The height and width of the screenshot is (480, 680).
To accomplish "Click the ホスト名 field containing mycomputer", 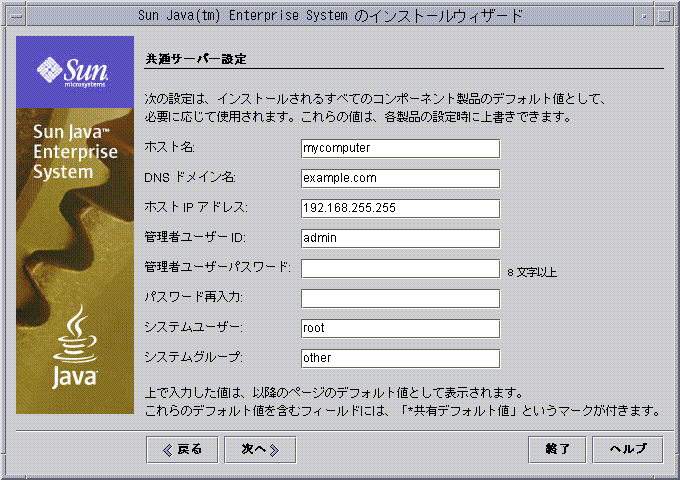I will pyautogui.click(x=400, y=149).
